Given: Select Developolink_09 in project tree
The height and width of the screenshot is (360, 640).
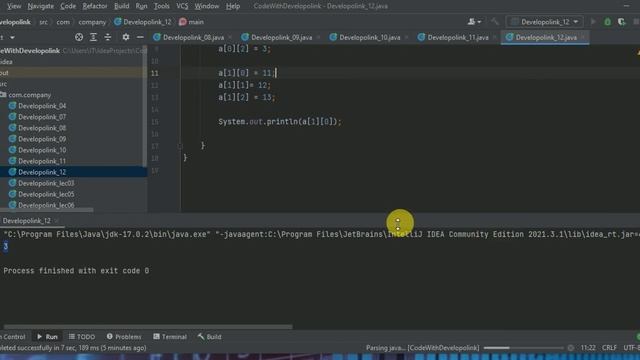Looking at the screenshot, I should 42,139.
